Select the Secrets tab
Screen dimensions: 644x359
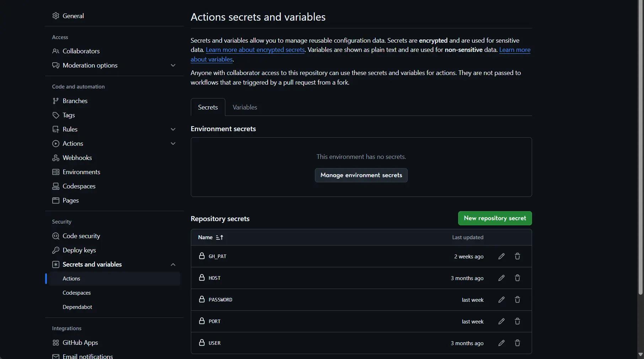pyautogui.click(x=208, y=107)
